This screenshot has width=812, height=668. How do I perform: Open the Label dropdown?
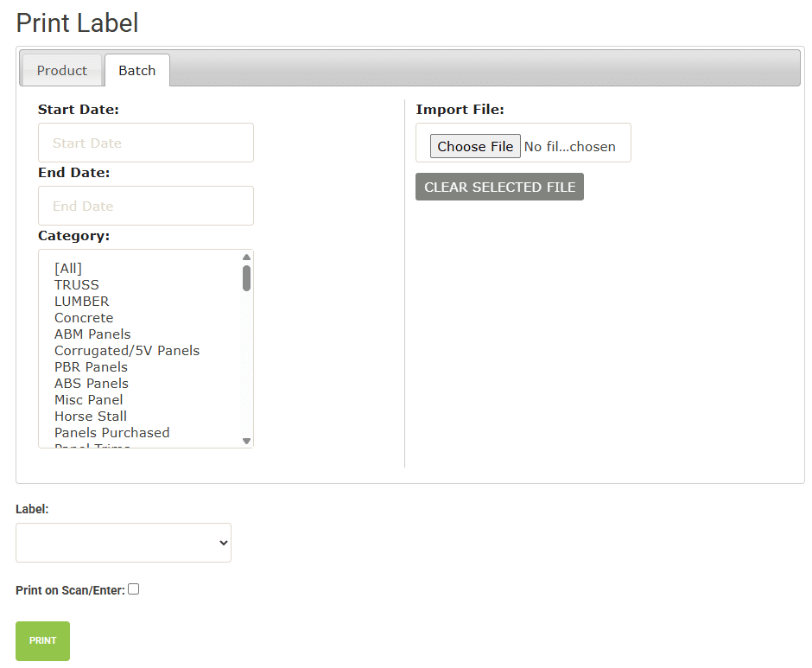click(x=124, y=542)
